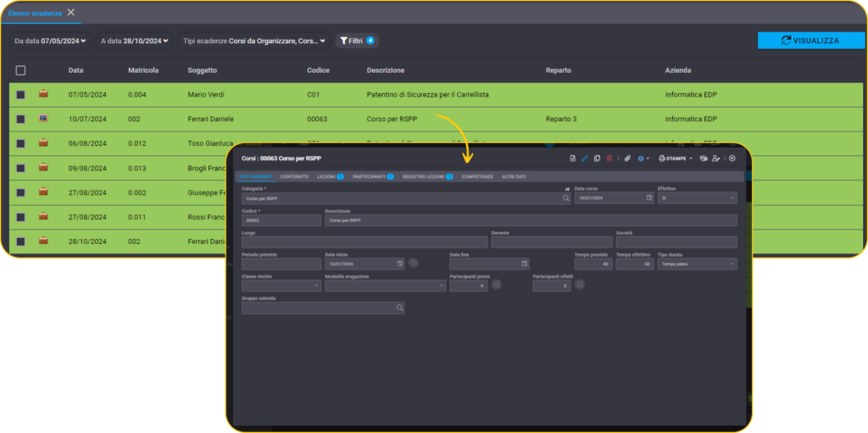Switch to the CONTENUTO tab

294,176
